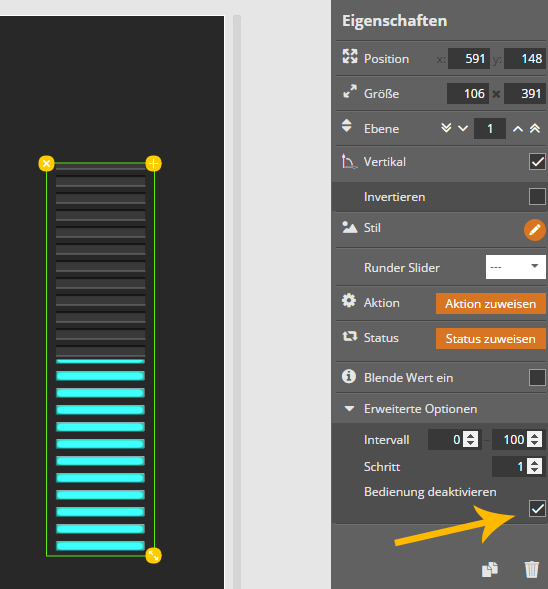Click the yellow plus handle on slider
The width and height of the screenshot is (548, 589).
click(154, 163)
